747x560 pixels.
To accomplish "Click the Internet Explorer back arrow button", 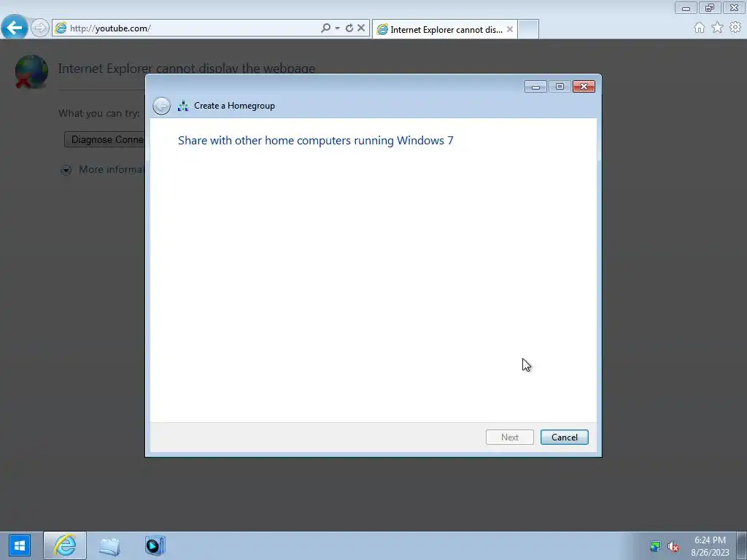I will coord(15,28).
